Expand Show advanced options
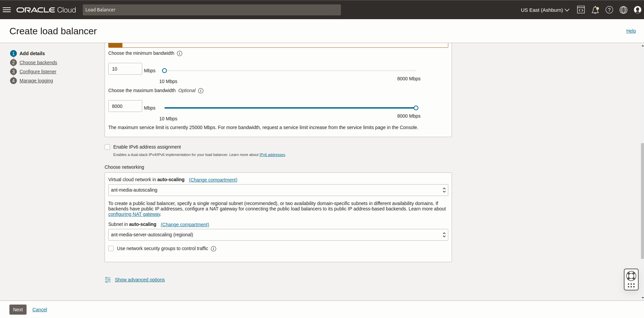This screenshot has width=644, height=318. [x=140, y=280]
